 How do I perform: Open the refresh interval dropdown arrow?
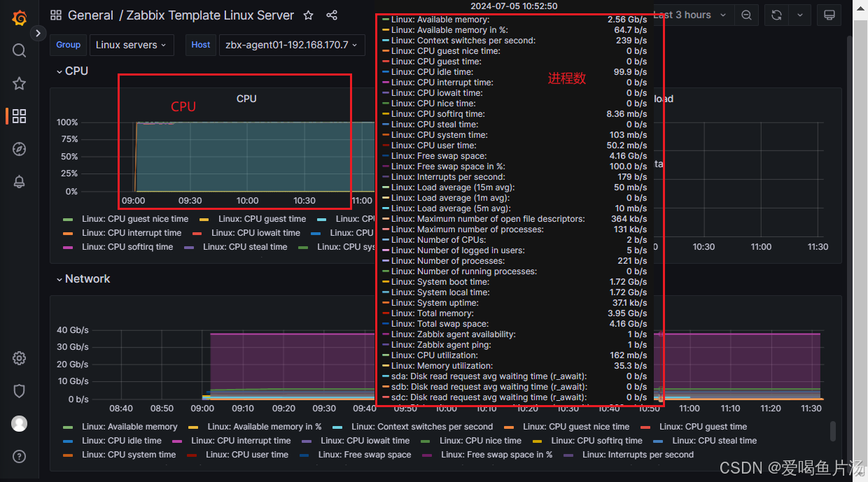tap(800, 15)
